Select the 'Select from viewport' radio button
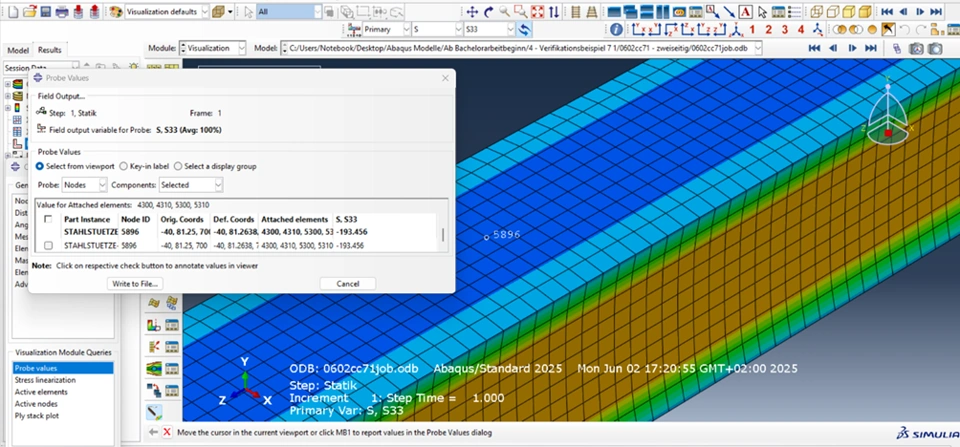 [x=40, y=166]
